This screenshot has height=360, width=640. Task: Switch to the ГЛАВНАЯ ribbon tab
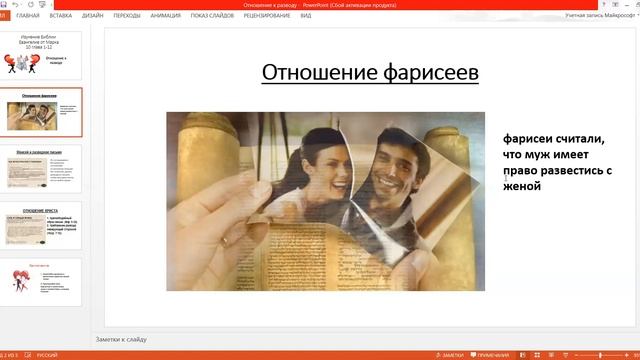tap(28, 16)
